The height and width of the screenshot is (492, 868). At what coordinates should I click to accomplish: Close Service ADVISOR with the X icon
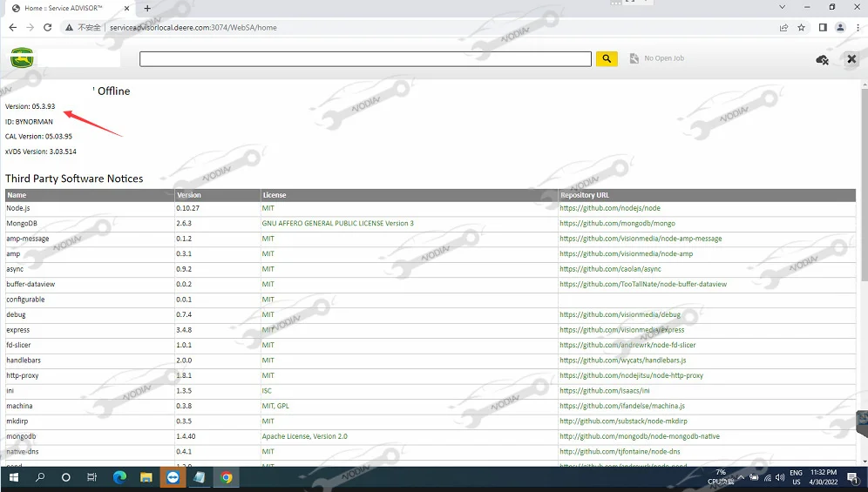pyautogui.click(x=851, y=58)
